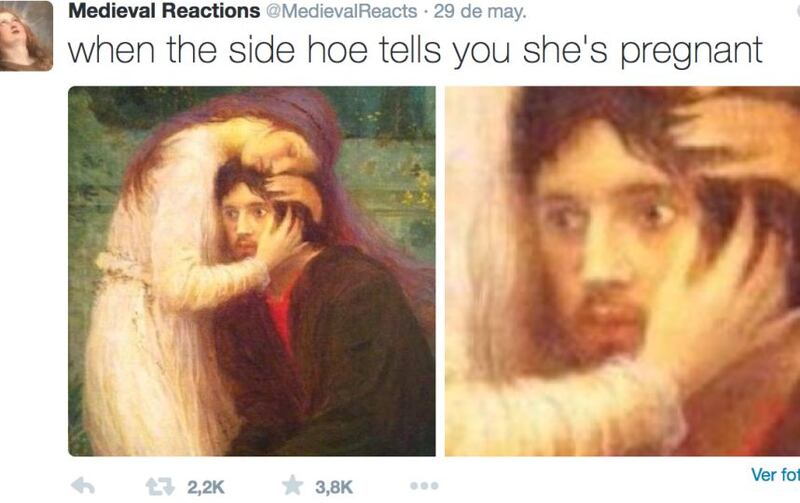Open the Medieval Reactions account name
800x503 pixels.
click(x=164, y=11)
